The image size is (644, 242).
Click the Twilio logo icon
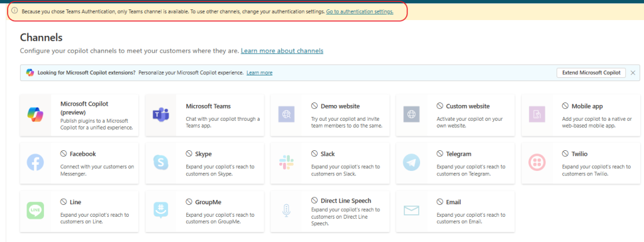click(x=537, y=162)
